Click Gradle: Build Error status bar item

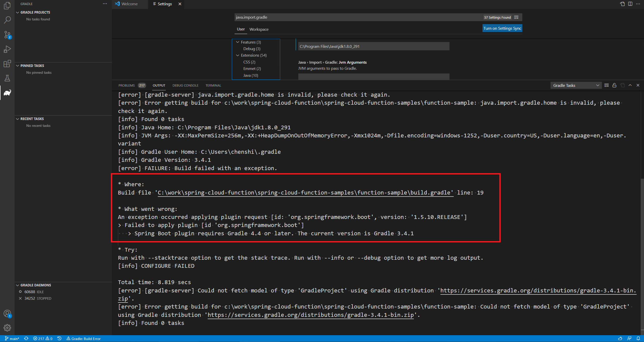point(83,339)
